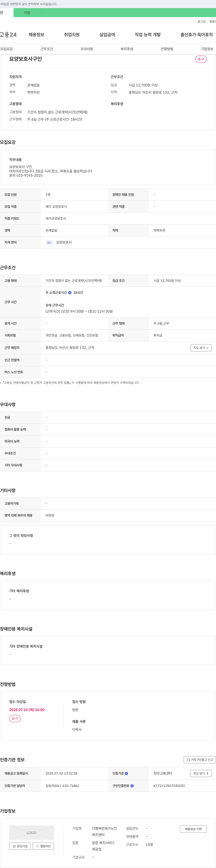Open the 취업지원 menu
The width and height of the screenshot is (216, 868).
(72, 35)
